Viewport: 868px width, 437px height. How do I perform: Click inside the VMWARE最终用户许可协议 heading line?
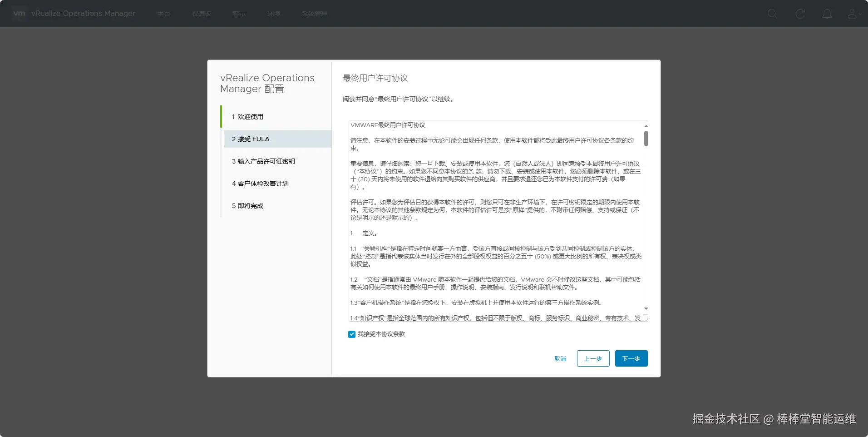(x=388, y=125)
